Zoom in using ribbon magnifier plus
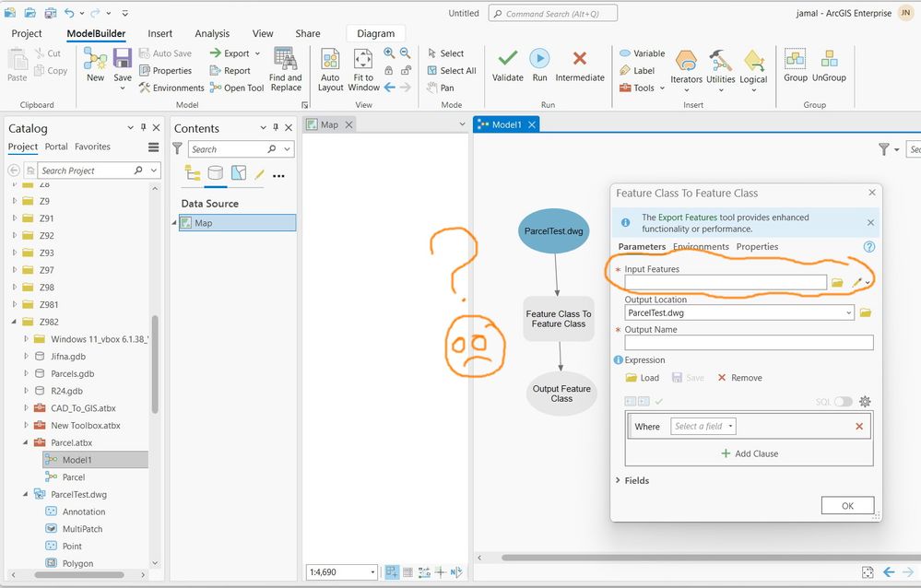The height and width of the screenshot is (588, 921). (x=389, y=53)
